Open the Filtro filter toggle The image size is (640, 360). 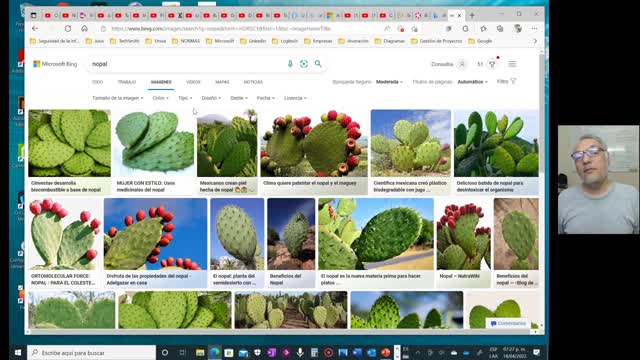pos(507,82)
